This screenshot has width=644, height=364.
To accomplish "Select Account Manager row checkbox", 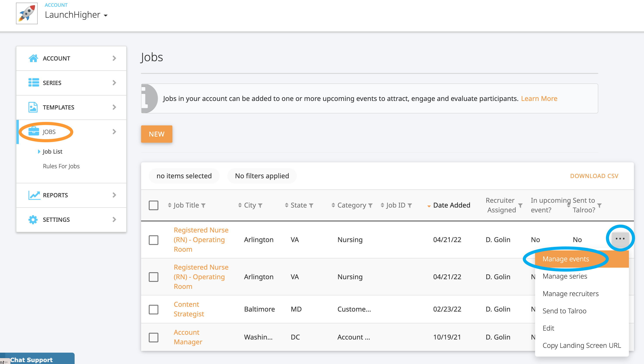I will pyautogui.click(x=153, y=337).
